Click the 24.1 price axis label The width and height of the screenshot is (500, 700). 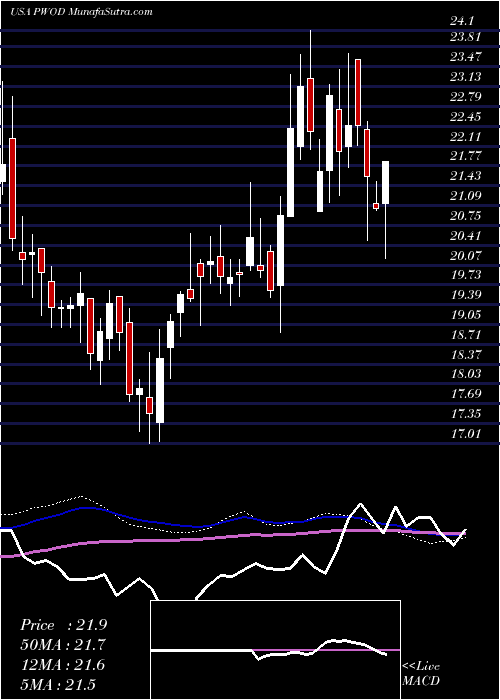[x=462, y=21]
